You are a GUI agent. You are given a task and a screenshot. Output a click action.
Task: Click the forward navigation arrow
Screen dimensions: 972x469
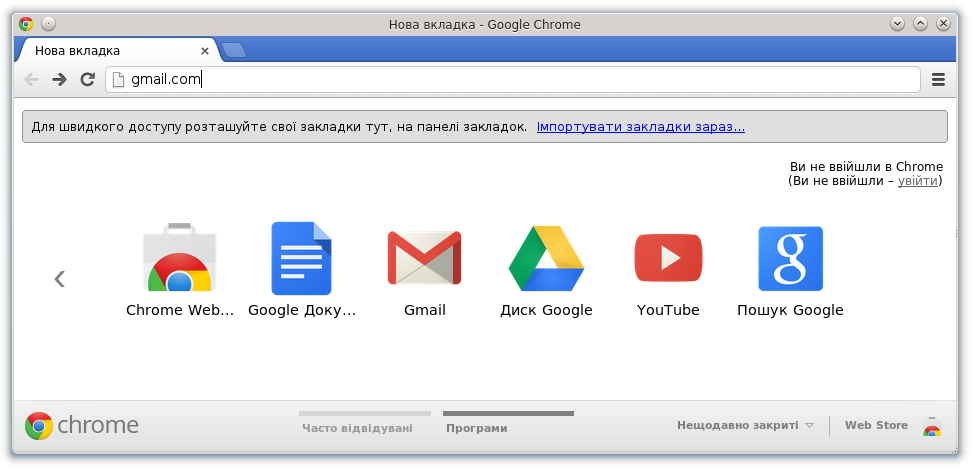tap(60, 79)
